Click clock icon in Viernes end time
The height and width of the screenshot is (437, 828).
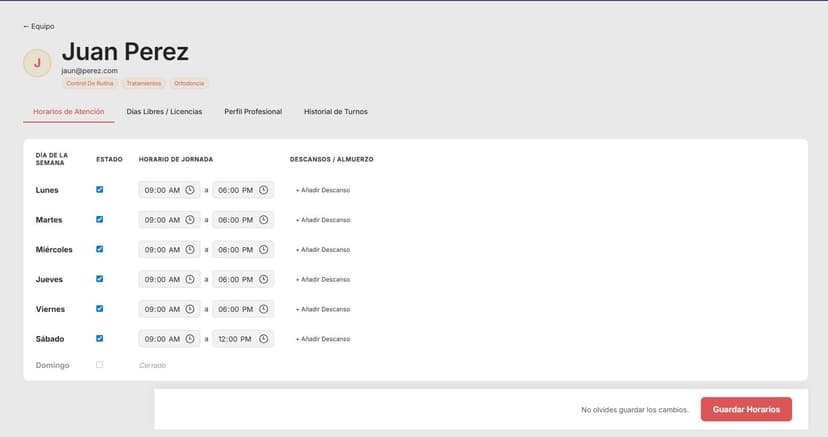264,309
